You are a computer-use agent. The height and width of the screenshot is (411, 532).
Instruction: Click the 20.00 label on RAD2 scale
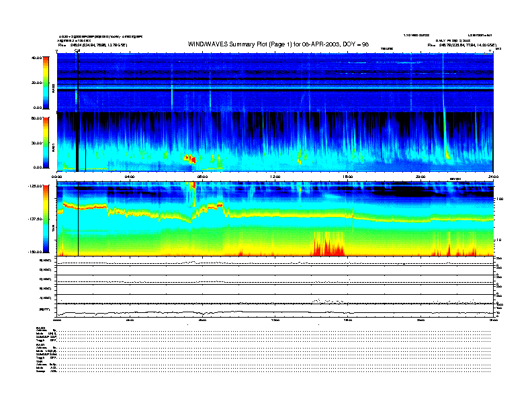click(x=36, y=83)
